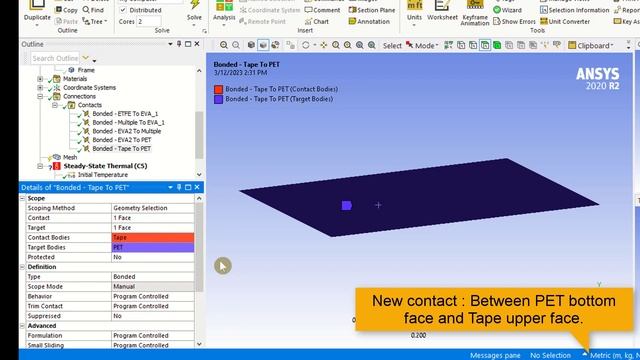Click the zoom out magnifier in graphics toolbar
This screenshot has height=360, width=640.
coord(236,45)
